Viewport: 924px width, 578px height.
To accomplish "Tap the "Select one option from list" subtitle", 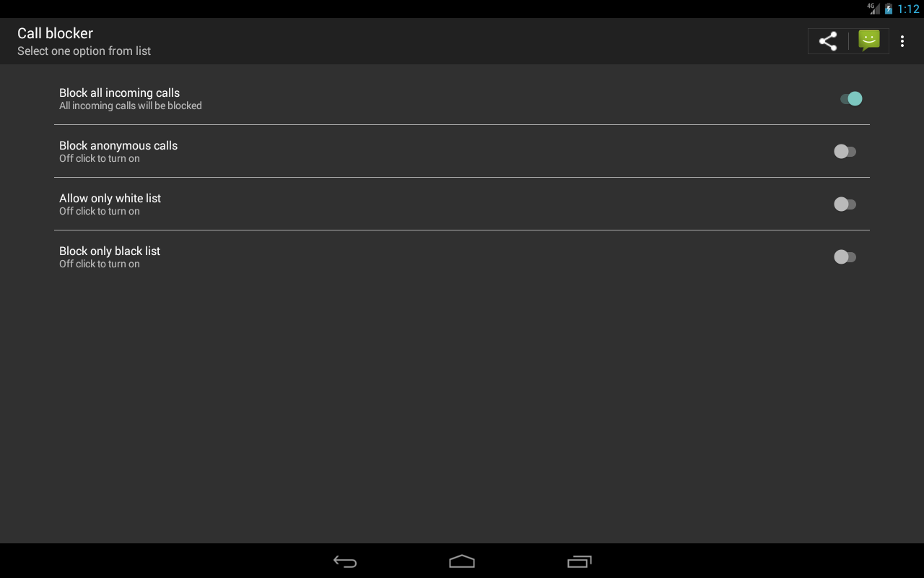I will click(x=84, y=51).
